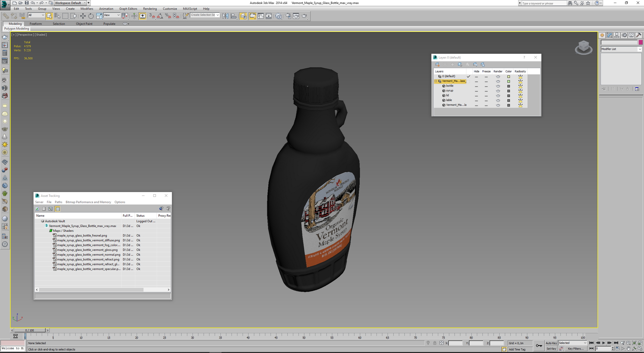Toggle Freeze for the syrup layer row

(x=486, y=91)
